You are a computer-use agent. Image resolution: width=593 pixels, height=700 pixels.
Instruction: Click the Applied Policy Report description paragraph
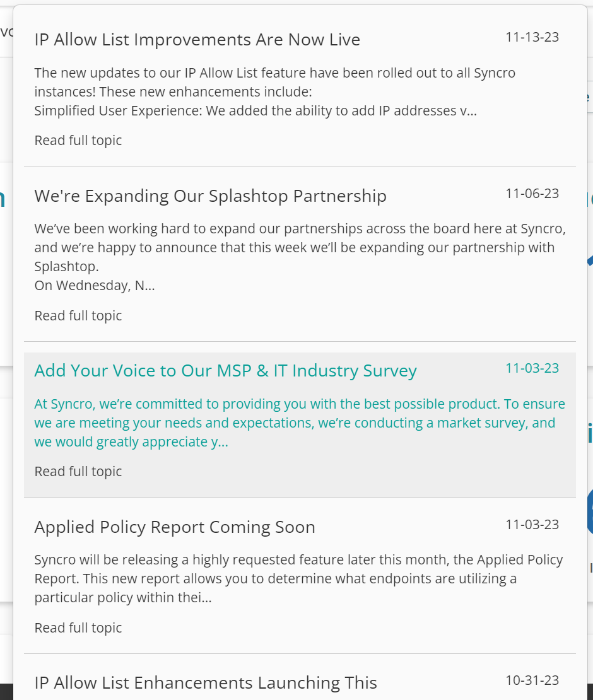[x=299, y=578]
